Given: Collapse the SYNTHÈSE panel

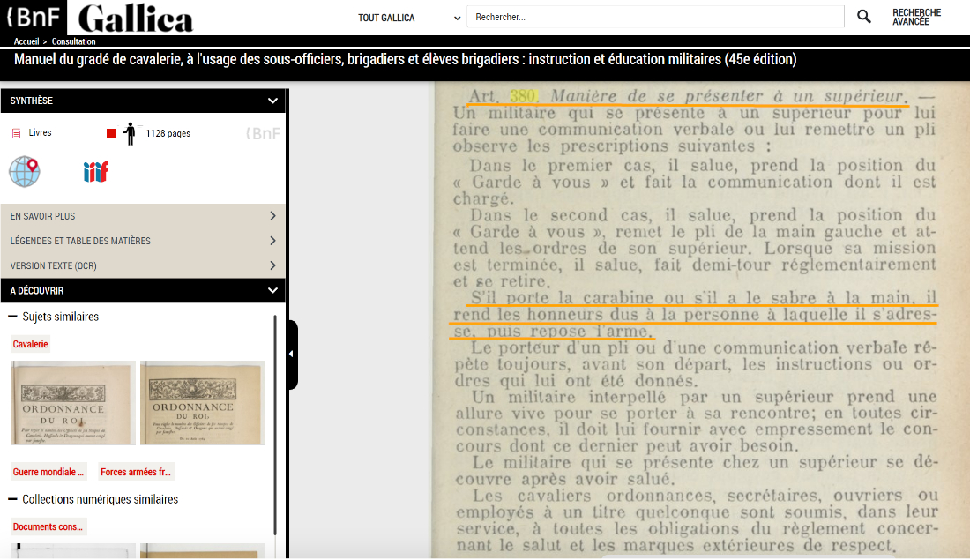Looking at the screenshot, I should pos(272,101).
